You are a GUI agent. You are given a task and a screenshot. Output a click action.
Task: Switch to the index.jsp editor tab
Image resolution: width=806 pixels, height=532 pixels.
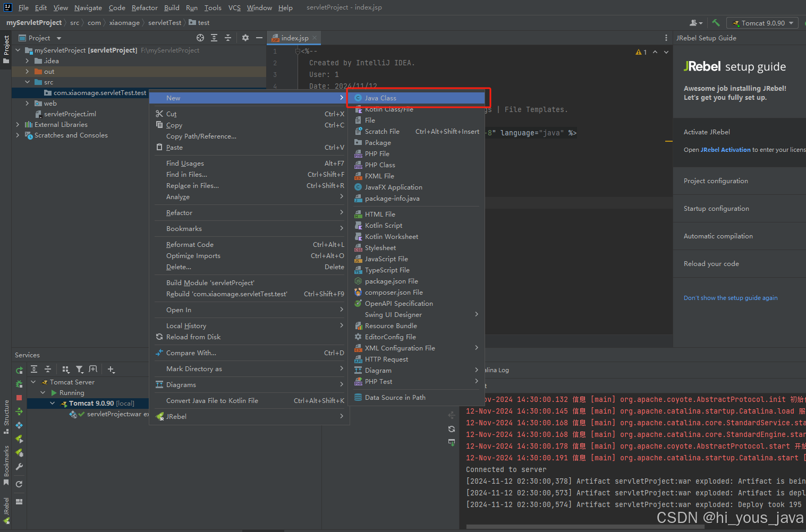tap(294, 38)
